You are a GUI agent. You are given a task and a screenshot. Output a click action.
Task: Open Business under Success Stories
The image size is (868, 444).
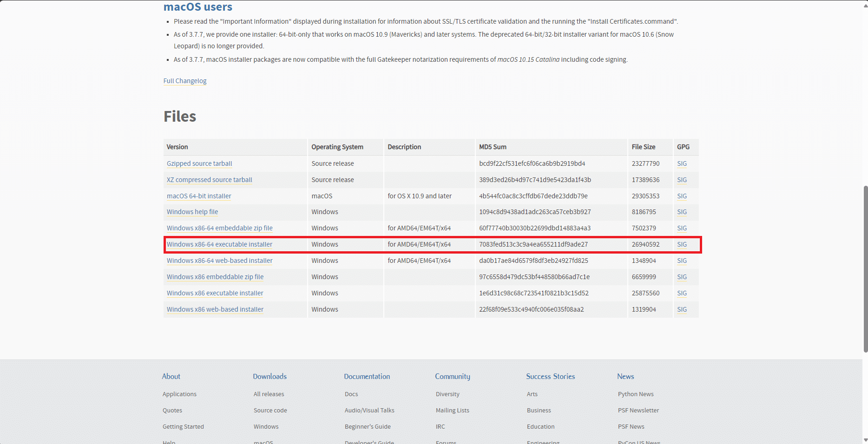pos(539,410)
